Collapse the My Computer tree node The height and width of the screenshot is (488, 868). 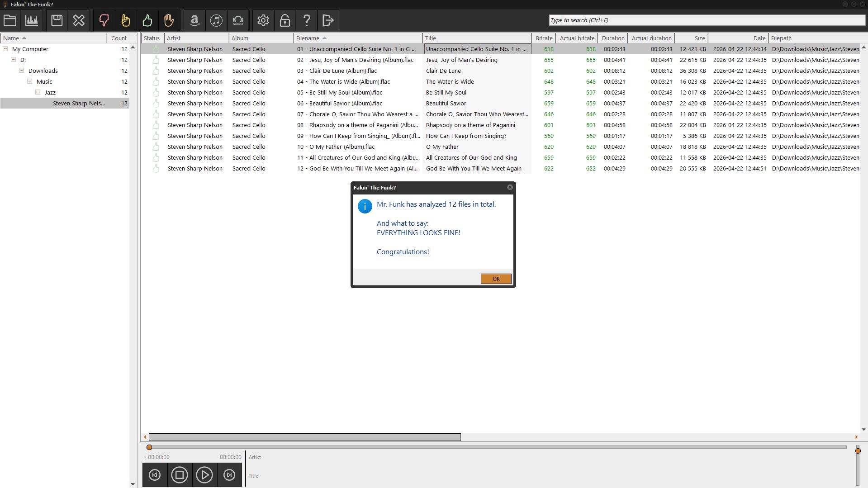(5, 49)
